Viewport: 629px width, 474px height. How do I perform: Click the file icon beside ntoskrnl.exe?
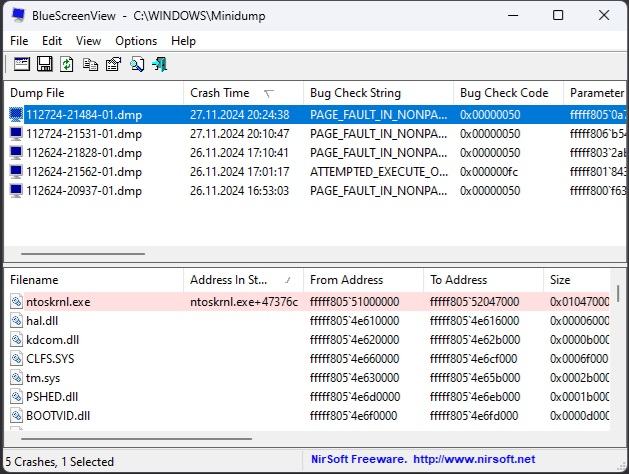[x=16, y=302]
